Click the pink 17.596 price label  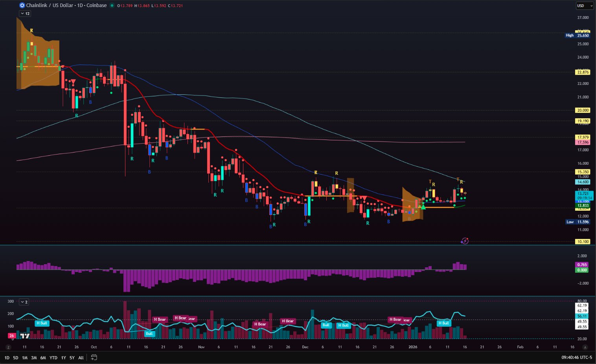click(583, 142)
